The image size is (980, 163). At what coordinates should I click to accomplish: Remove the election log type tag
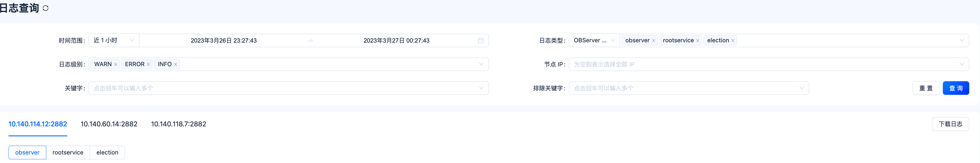point(733,40)
